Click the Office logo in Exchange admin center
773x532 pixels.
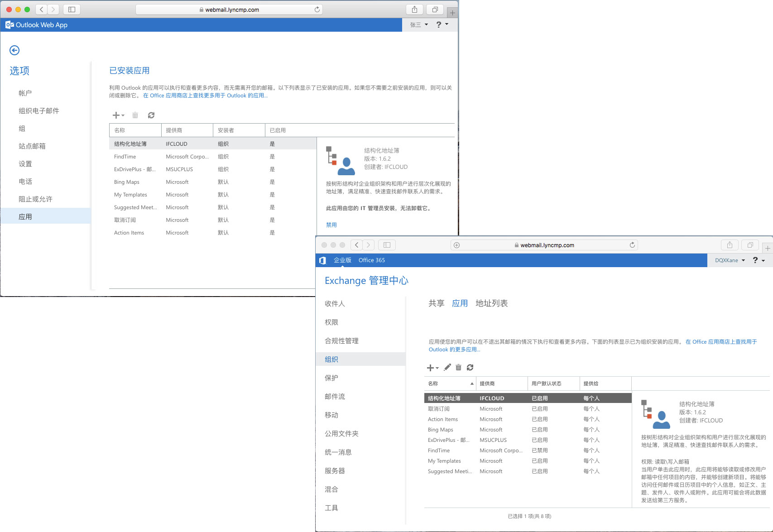coord(322,260)
